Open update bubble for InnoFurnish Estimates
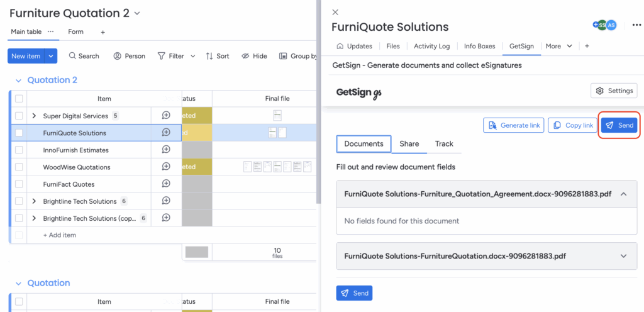This screenshot has height=312, width=644. click(x=166, y=150)
